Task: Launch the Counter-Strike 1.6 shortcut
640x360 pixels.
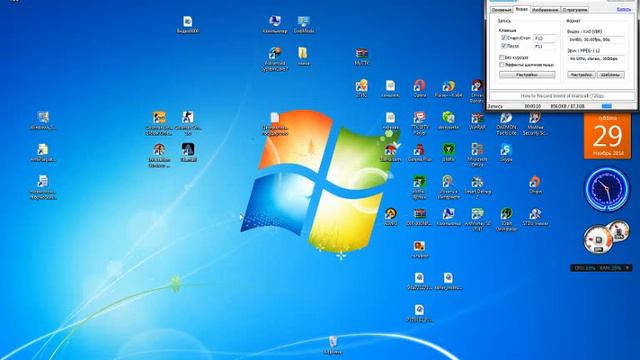Action: [x=188, y=123]
